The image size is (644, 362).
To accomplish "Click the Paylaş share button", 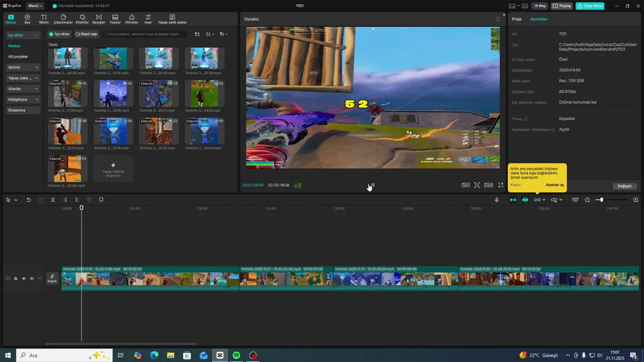I will (562, 6).
